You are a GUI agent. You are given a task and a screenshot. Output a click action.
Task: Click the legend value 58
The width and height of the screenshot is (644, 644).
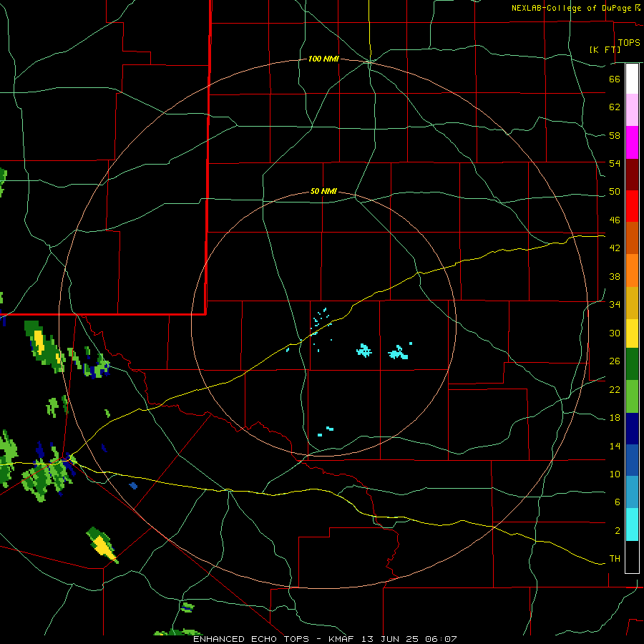coord(615,135)
